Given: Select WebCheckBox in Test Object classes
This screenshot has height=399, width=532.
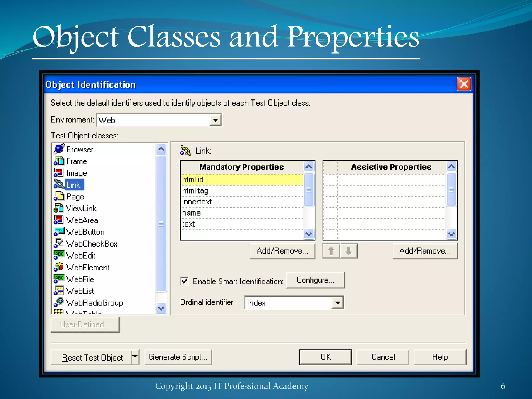Looking at the screenshot, I should click(92, 244).
